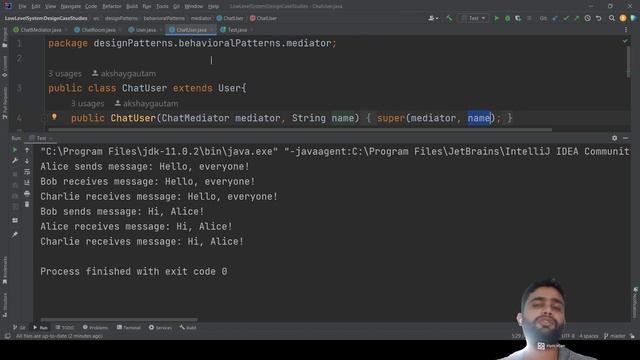Select the Test tab in the Run panel
The height and width of the screenshot is (360, 640).
click(x=40, y=138)
